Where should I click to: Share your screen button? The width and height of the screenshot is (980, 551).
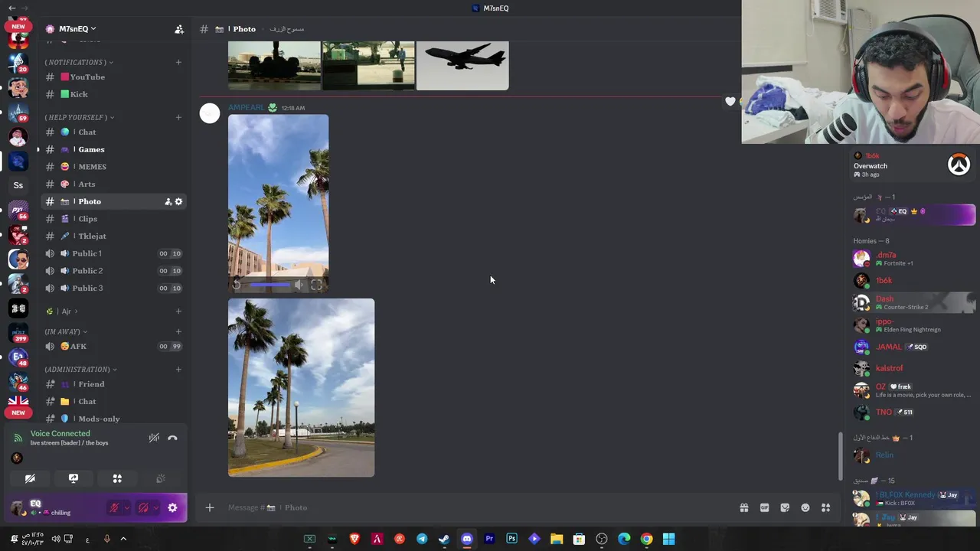[73, 478]
